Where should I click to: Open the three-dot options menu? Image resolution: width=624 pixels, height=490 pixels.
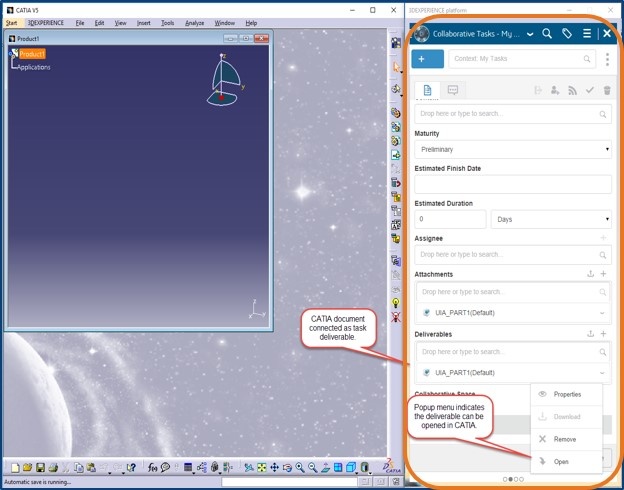(607, 59)
